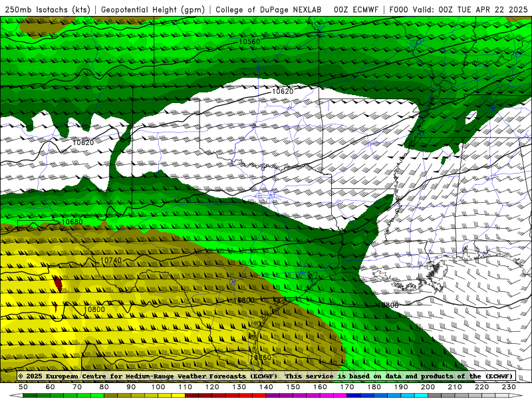Viewport: 532px width, 399px height.
Task: Click the 50 value on the color scale
Action: pyautogui.click(x=23, y=387)
